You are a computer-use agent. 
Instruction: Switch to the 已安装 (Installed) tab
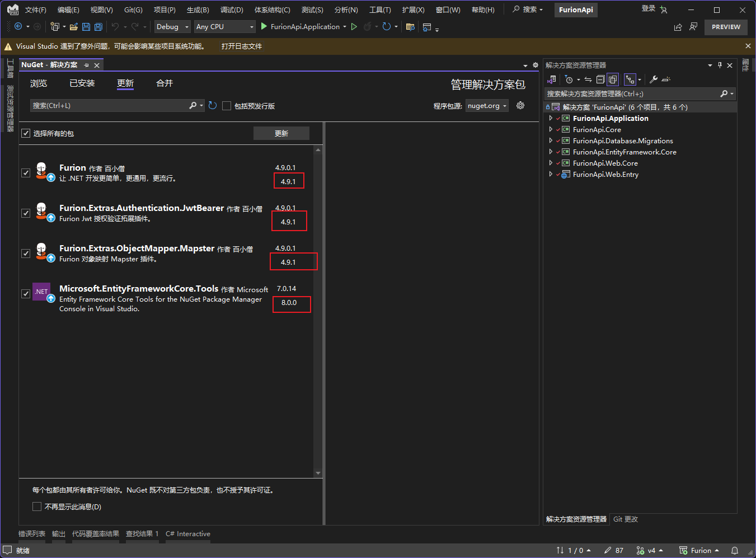[x=82, y=83]
